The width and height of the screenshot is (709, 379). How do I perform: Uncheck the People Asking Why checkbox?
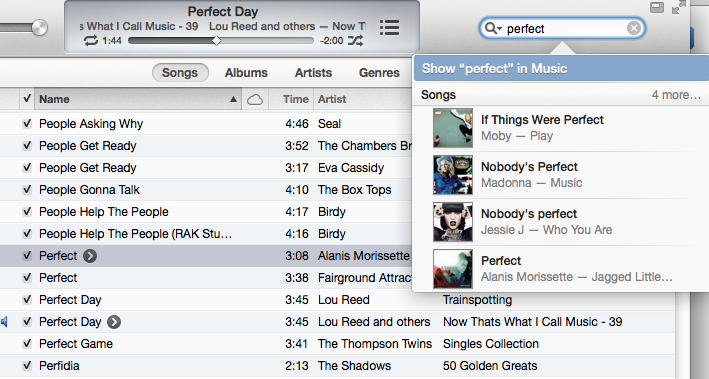(27, 123)
